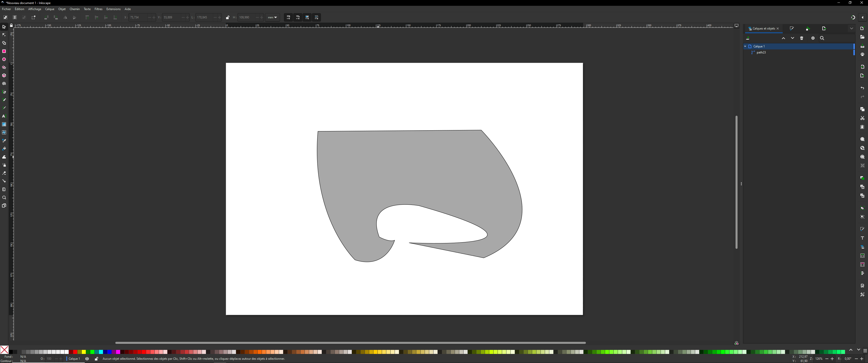The width and height of the screenshot is (868, 363).
Task: Toggle scaling stroke width with object
Action: coord(288,17)
